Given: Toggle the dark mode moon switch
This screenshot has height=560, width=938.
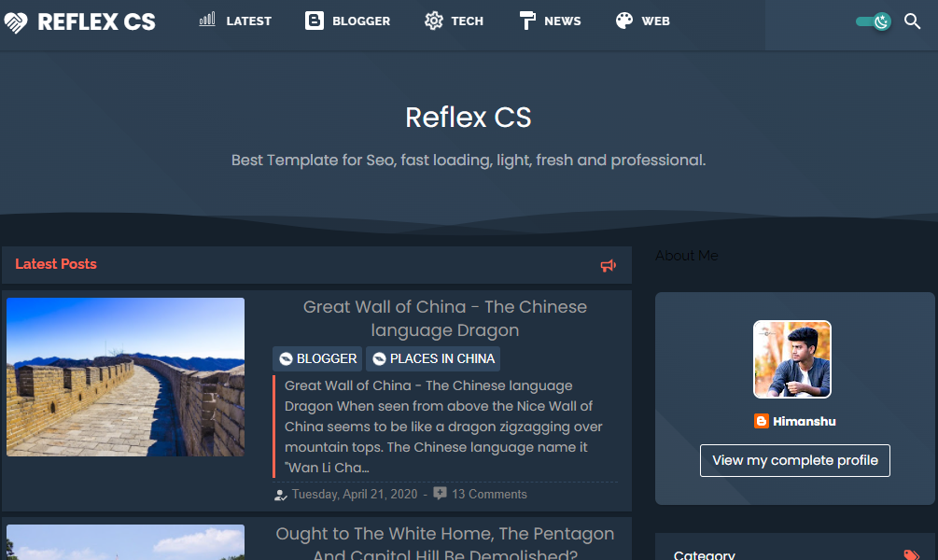Looking at the screenshot, I should pyautogui.click(x=874, y=21).
